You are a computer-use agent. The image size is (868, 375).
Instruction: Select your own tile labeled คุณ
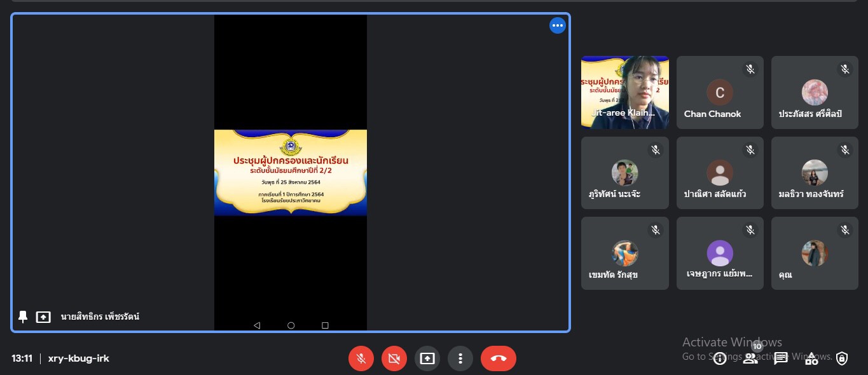[x=815, y=254]
